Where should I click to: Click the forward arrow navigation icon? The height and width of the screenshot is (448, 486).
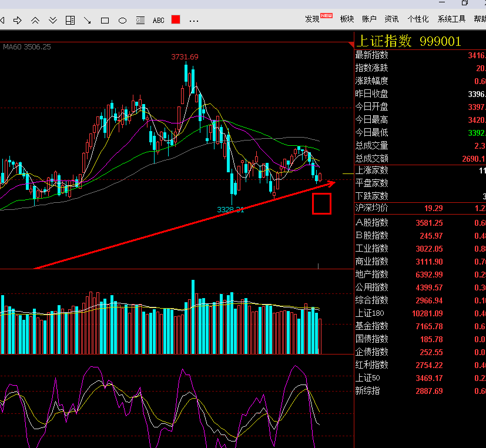pos(18,21)
